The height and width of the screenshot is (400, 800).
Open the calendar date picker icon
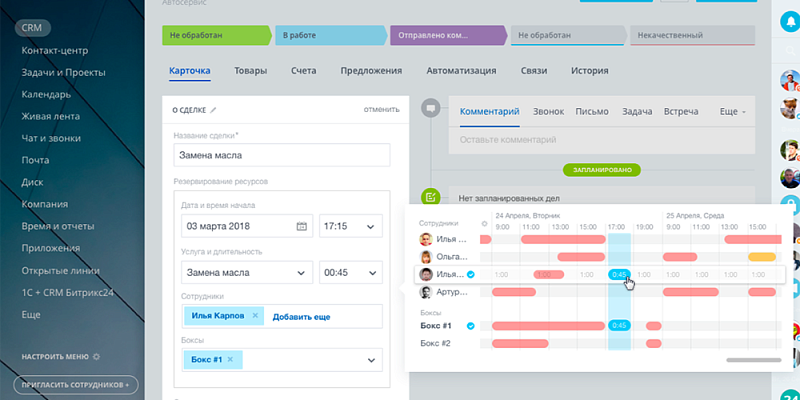coord(301,226)
